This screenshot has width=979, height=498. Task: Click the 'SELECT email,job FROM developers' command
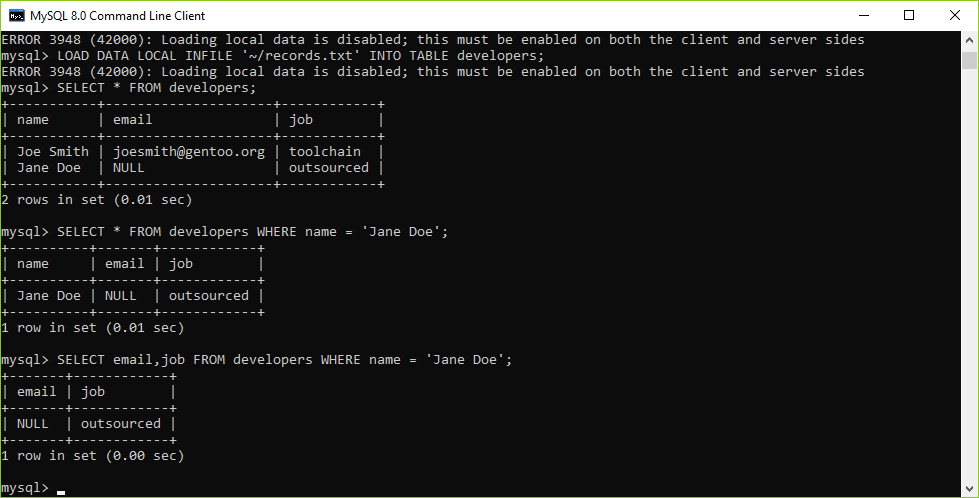click(184, 359)
